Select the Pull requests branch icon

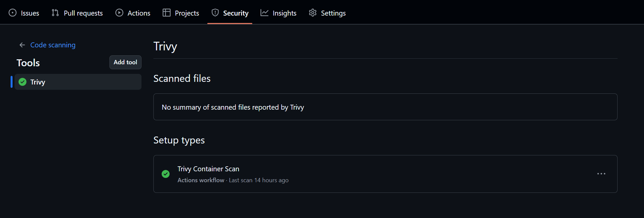coord(55,13)
